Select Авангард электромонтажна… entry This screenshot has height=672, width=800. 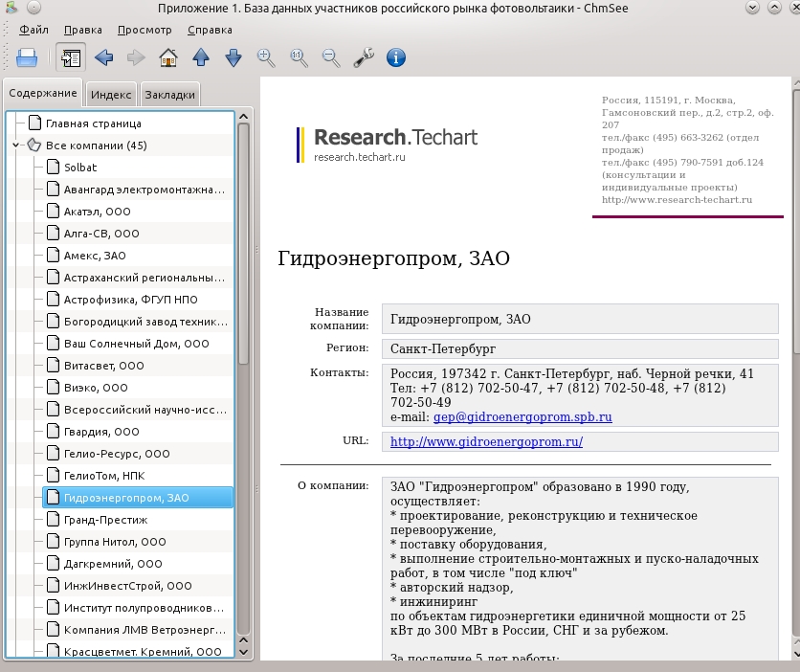[144, 190]
